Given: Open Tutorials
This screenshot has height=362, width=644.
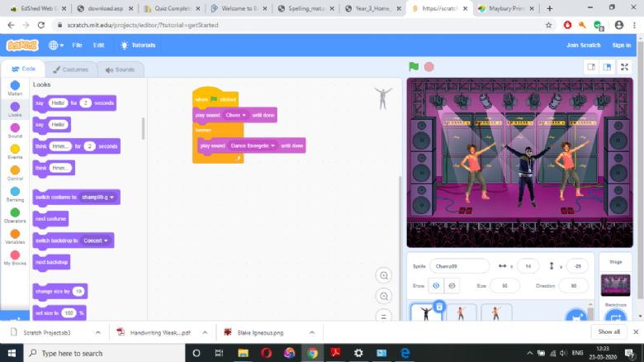Looking at the screenshot, I should pyautogui.click(x=138, y=45).
